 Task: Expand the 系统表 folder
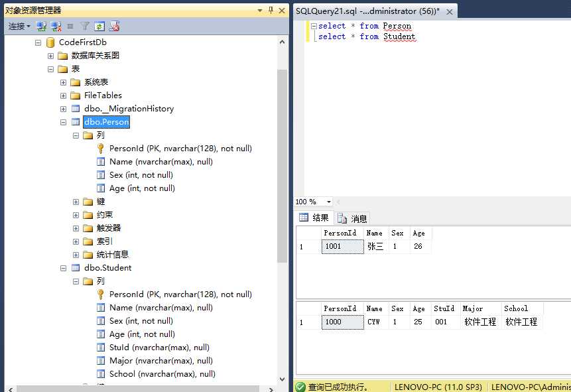(x=64, y=82)
